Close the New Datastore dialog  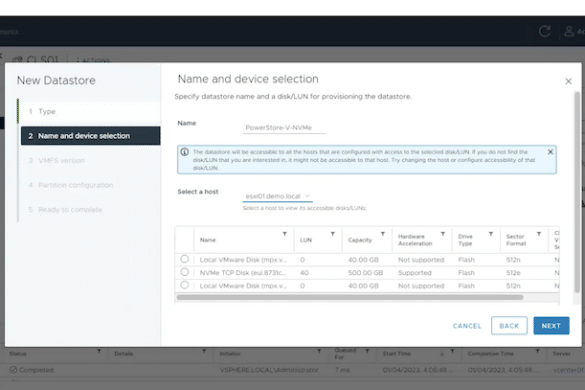[x=568, y=81]
